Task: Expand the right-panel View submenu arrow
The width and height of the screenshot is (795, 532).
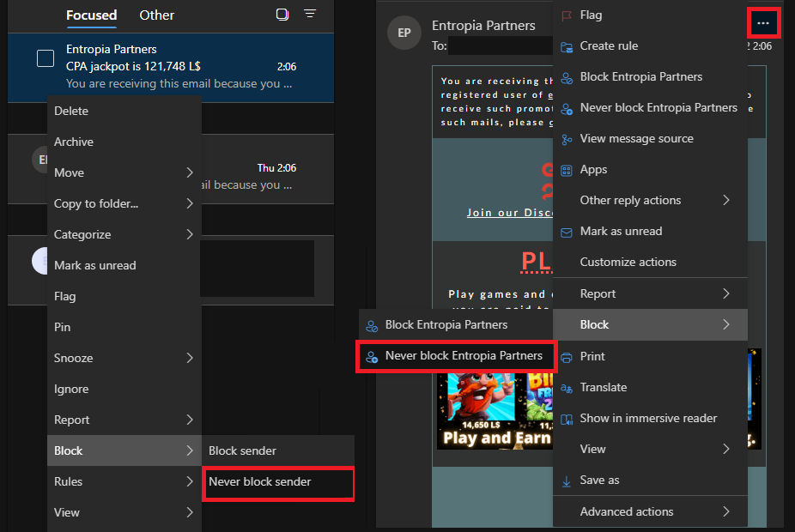Action: (726, 449)
